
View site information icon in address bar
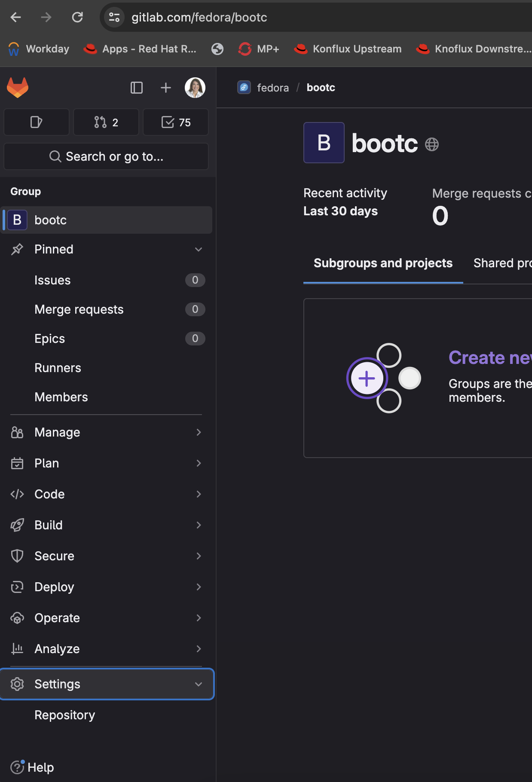[114, 17]
